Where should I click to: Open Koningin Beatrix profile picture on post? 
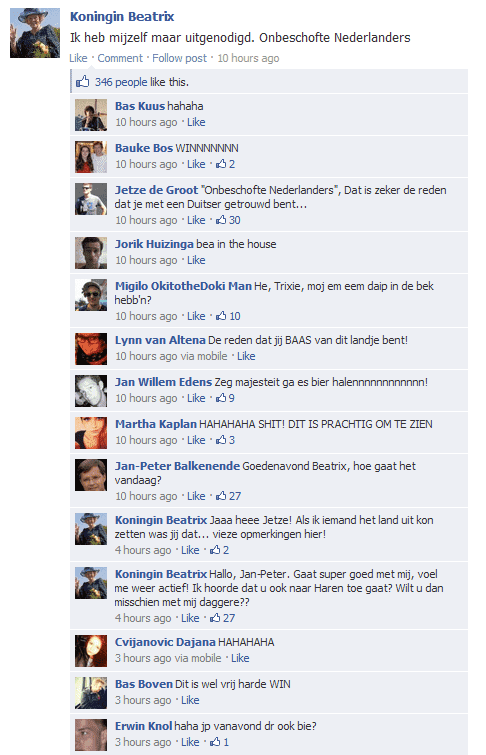point(35,33)
